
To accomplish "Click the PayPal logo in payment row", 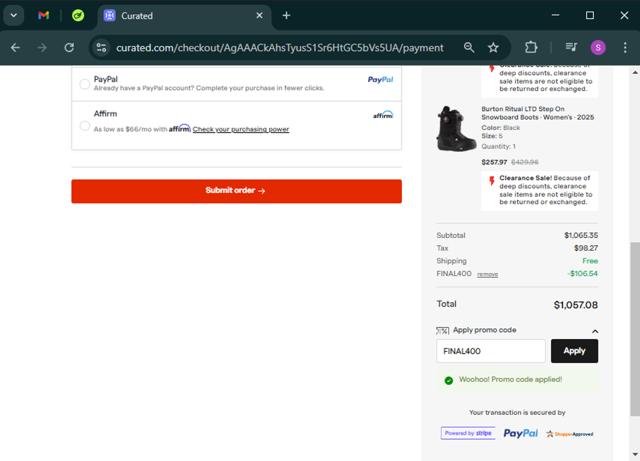I will pos(380,80).
